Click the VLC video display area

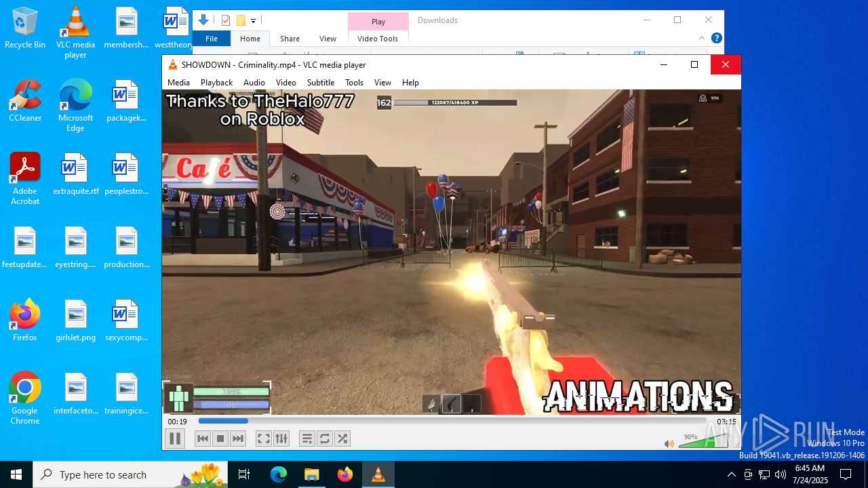[452, 252]
